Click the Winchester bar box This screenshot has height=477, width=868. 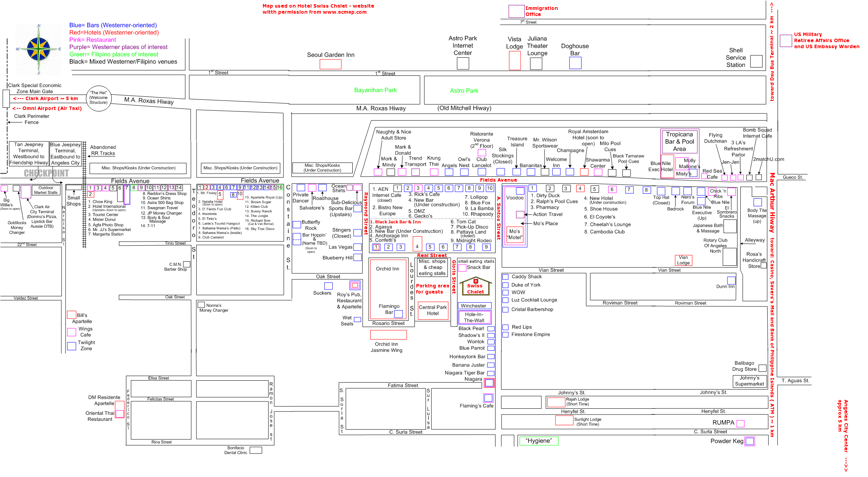pyautogui.click(x=475, y=306)
